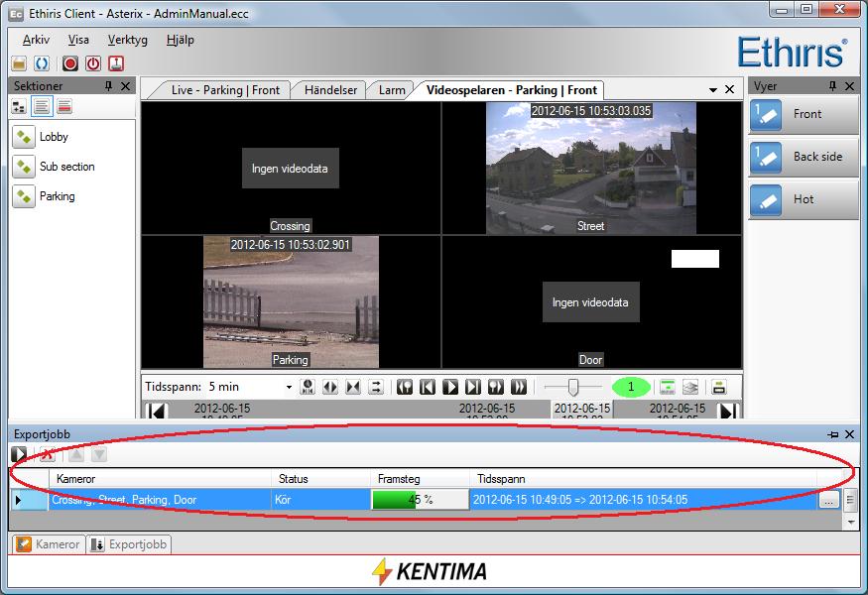Adjust the playback speed slider

(573, 387)
